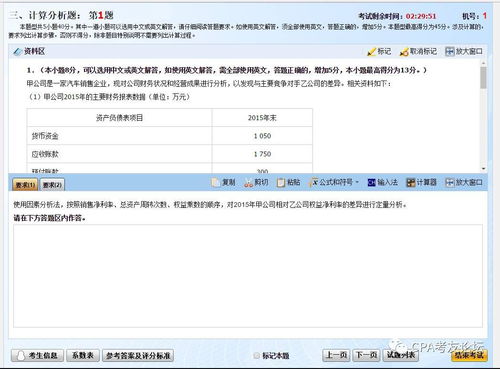Go to 上一页 previous page

click(x=336, y=355)
